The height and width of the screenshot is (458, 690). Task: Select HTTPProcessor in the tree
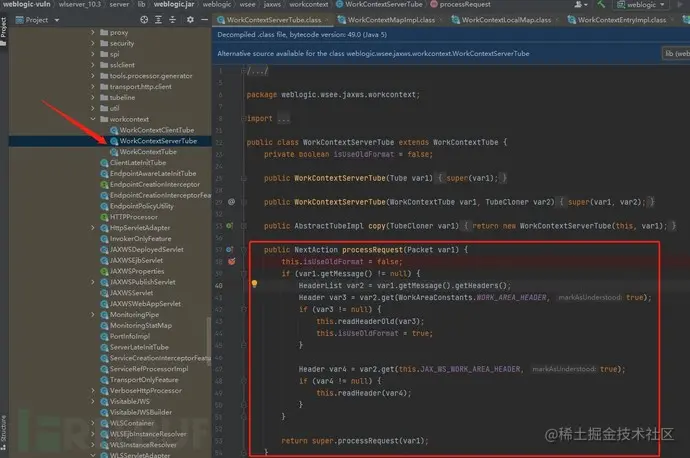click(x=133, y=217)
